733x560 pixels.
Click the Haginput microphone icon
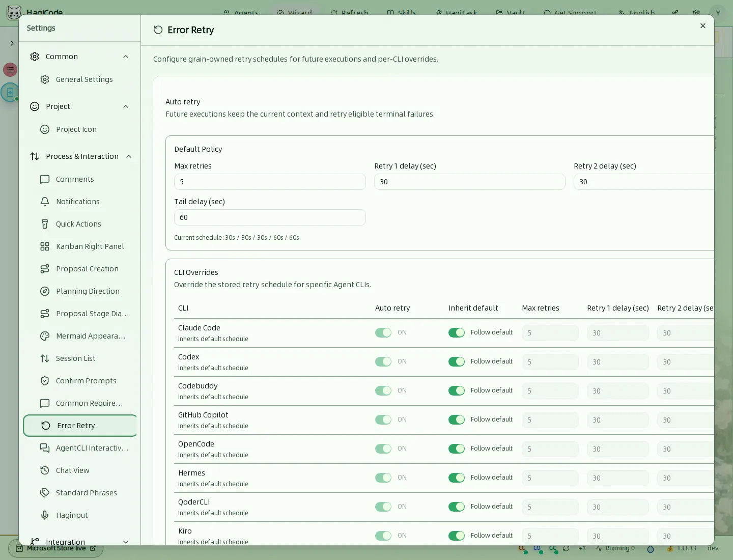tap(45, 515)
